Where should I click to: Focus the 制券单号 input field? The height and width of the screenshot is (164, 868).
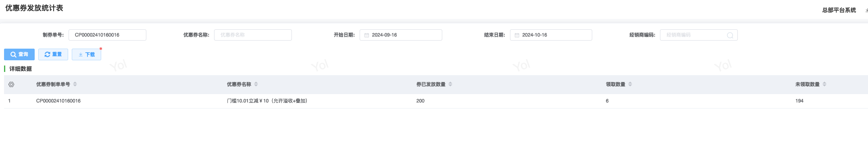pos(107,35)
